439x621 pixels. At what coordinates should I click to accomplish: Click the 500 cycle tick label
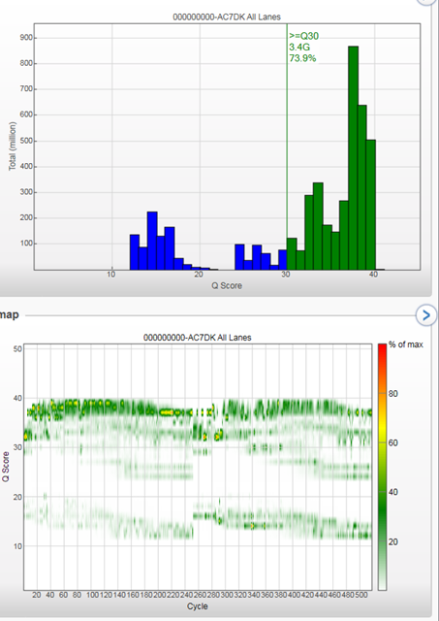tap(361, 595)
